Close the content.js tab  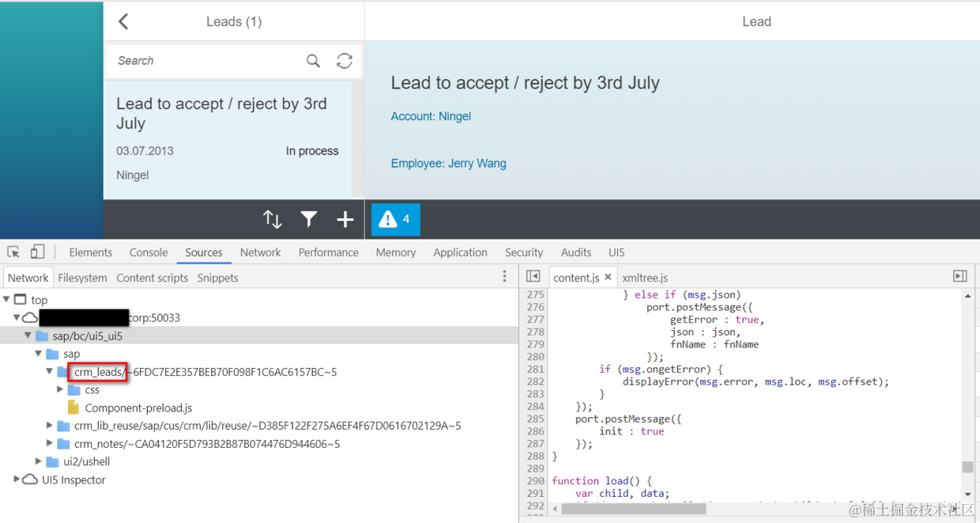pos(608,277)
